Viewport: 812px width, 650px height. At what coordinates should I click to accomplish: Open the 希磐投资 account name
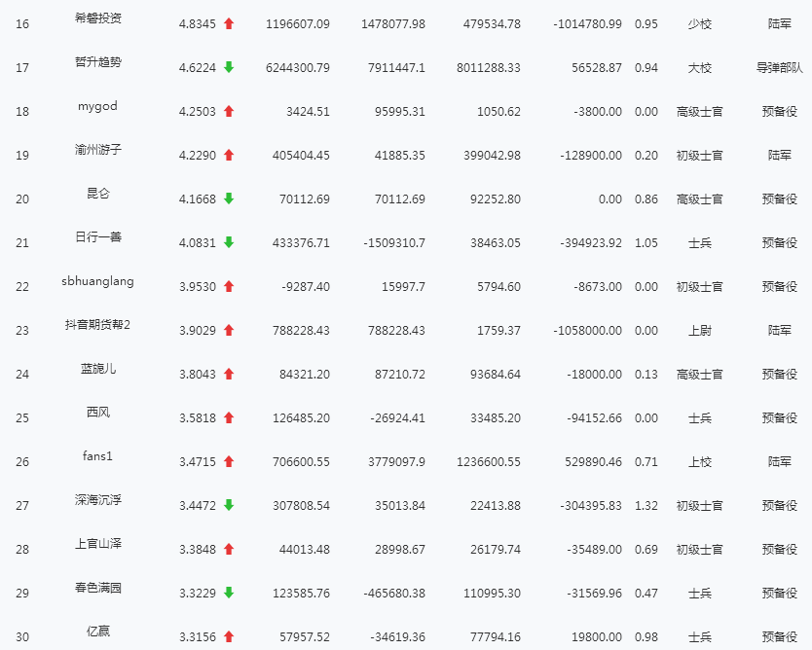coord(98,18)
